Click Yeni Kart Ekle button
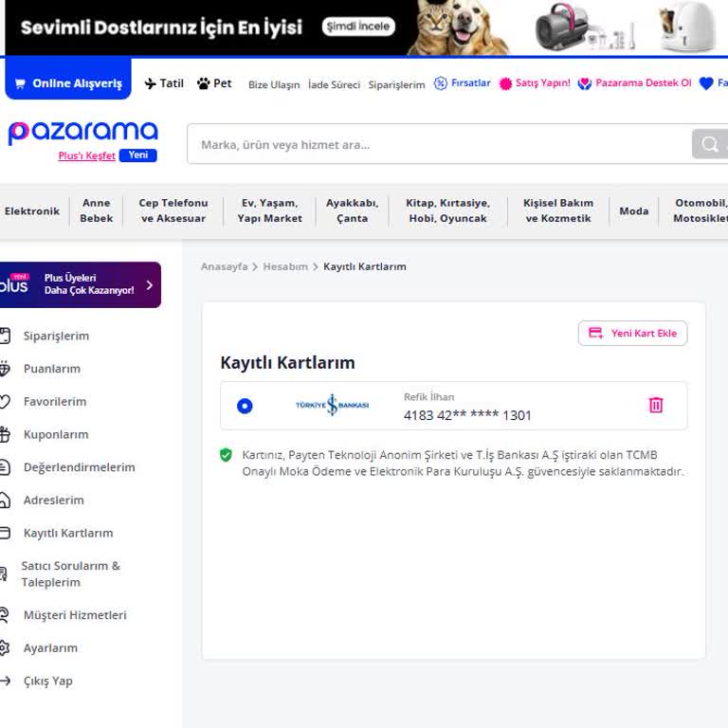The height and width of the screenshot is (728, 728). pos(632,333)
